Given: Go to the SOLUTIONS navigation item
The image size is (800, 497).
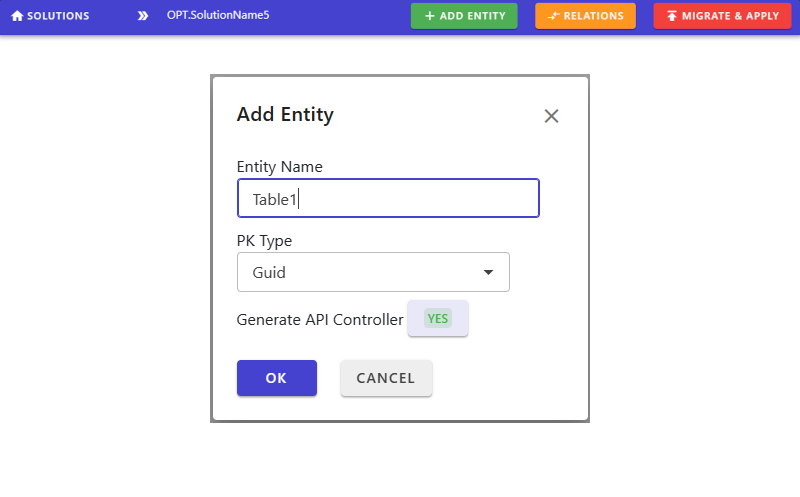Looking at the screenshot, I should pyautogui.click(x=51, y=16).
